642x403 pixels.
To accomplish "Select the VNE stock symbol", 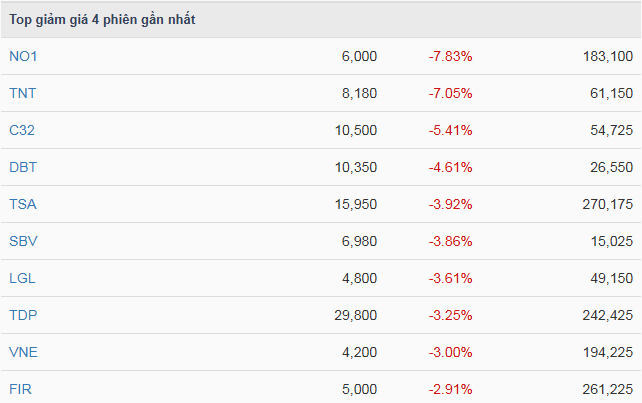I will 23,353.
